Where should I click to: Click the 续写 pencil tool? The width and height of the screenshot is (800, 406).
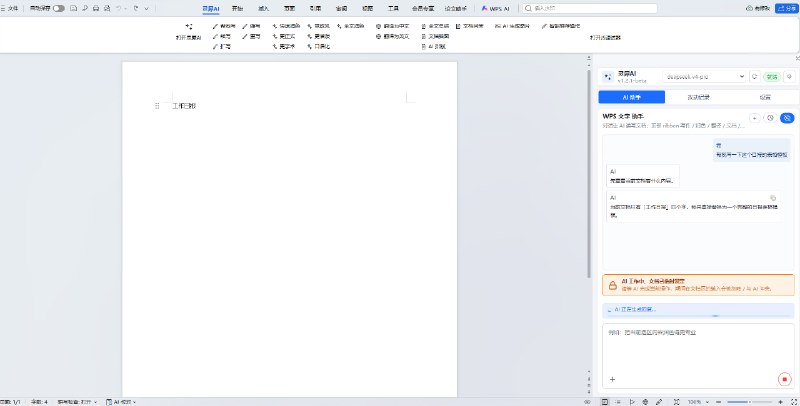222,36
